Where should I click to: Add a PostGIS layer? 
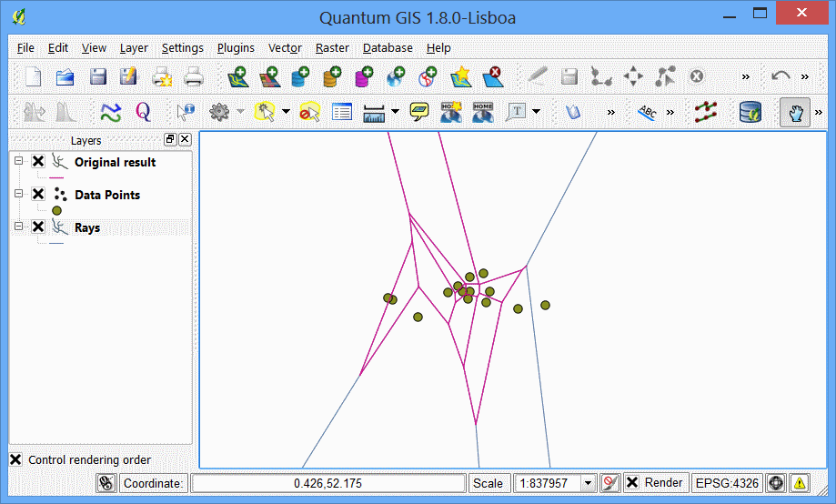tap(301, 76)
